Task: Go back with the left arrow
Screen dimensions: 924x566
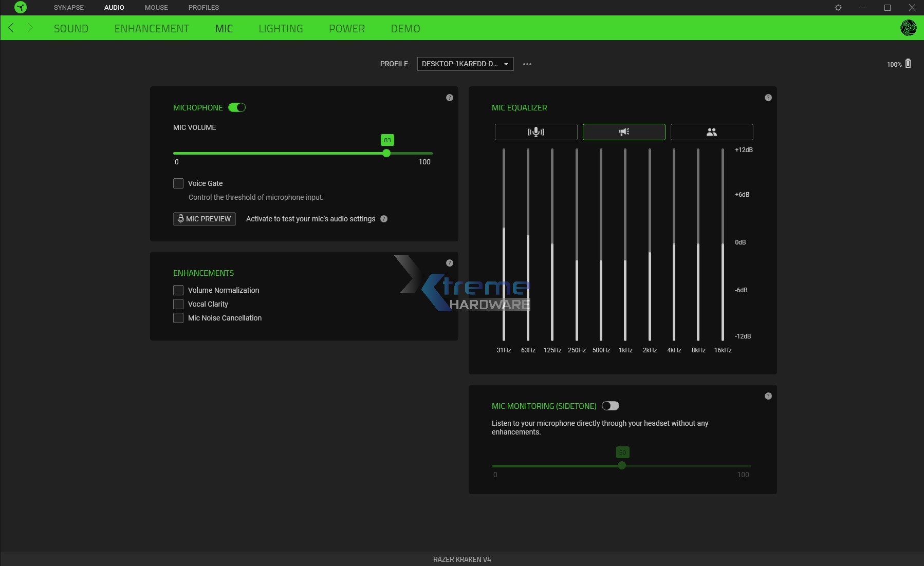Action: pos(11,28)
